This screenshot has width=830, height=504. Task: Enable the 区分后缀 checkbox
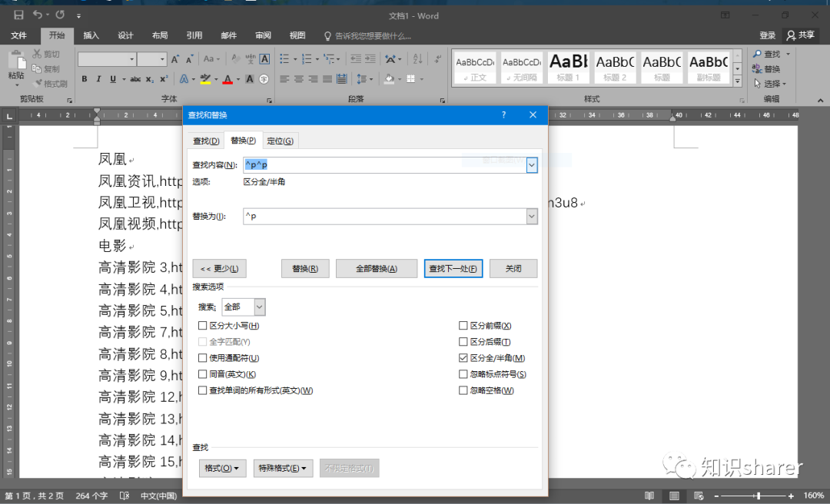tap(463, 342)
